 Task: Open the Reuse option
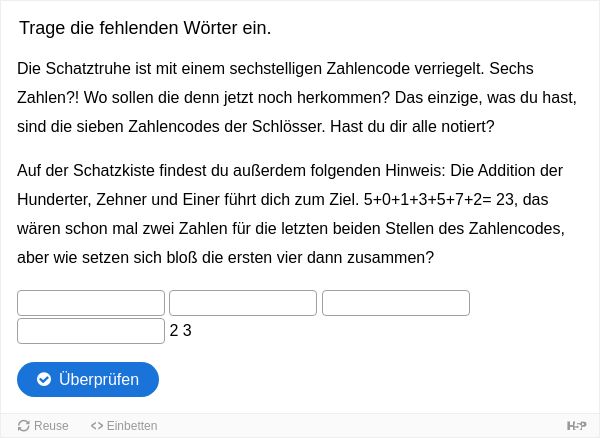pyautogui.click(x=43, y=425)
